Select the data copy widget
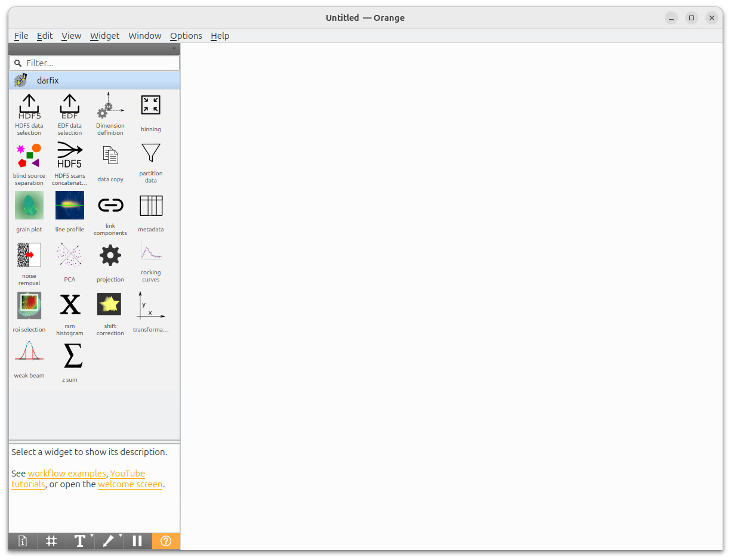 (x=110, y=163)
